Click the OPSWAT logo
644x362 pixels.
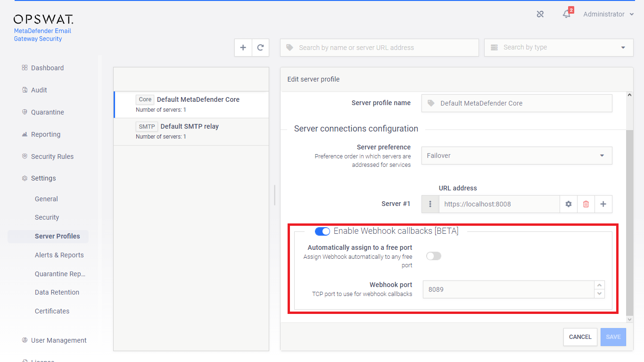(43, 19)
